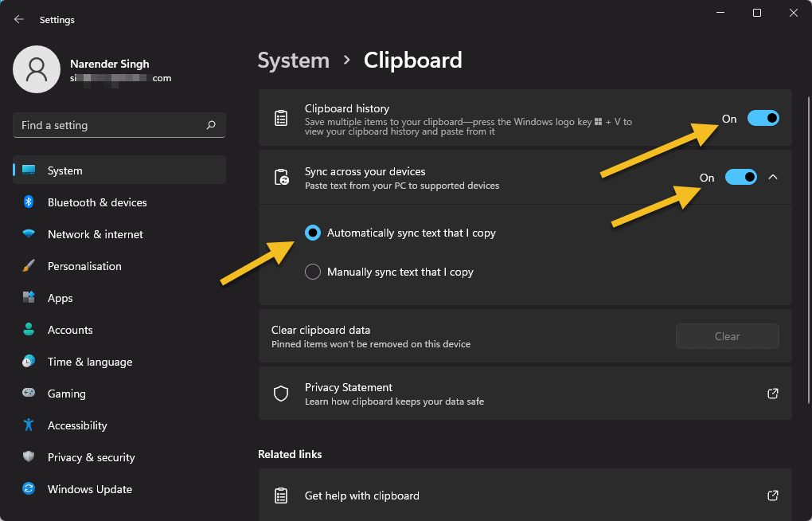Click the Accounts person icon in sidebar
The height and width of the screenshot is (521, 812).
click(x=29, y=330)
